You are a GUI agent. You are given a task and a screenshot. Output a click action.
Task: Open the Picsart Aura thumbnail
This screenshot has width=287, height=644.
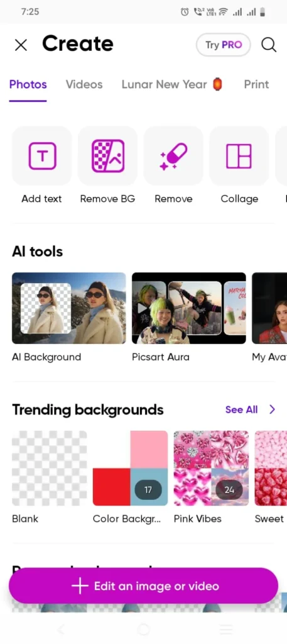(189, 308)
